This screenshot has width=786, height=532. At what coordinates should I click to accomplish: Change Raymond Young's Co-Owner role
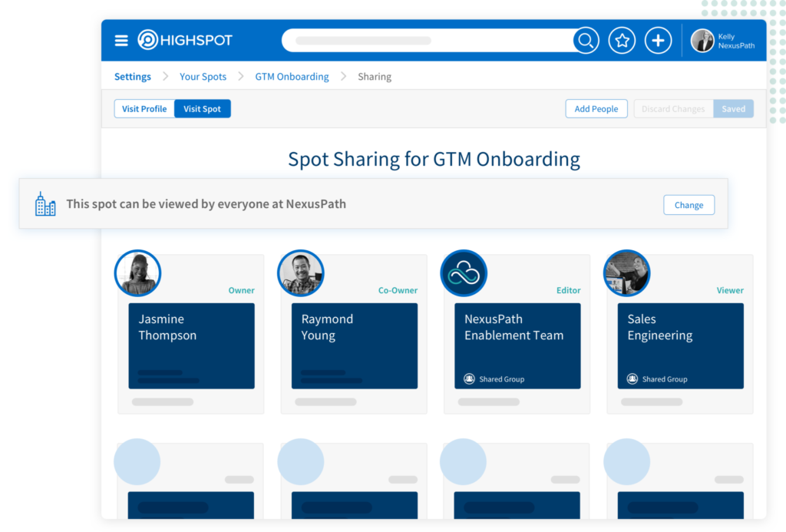click(x=398, y=290)
